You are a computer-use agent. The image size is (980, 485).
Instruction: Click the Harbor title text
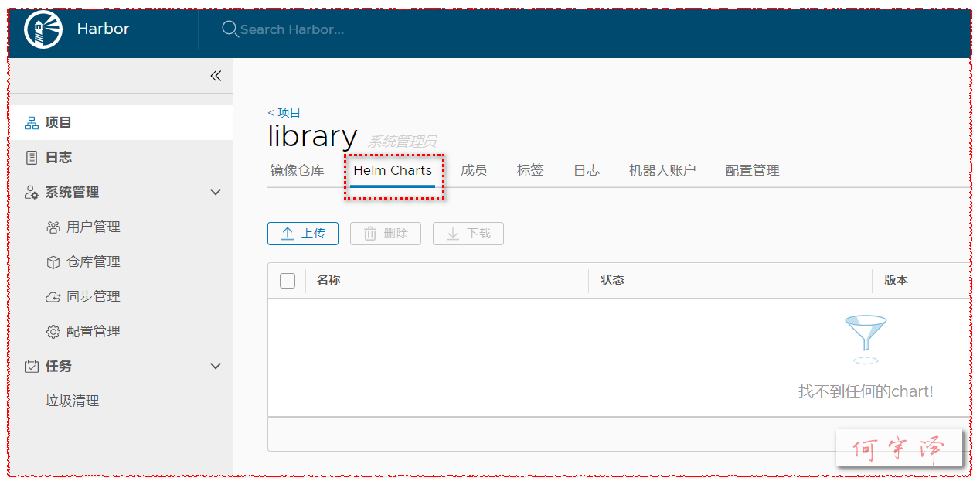pyautogui.click(x=103, y=29)
